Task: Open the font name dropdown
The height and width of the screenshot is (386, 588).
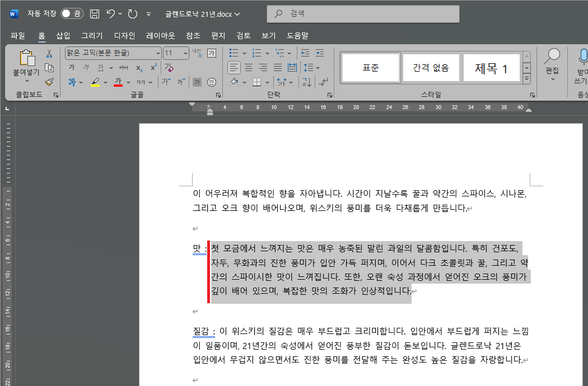Action: (x=158, y=53)
